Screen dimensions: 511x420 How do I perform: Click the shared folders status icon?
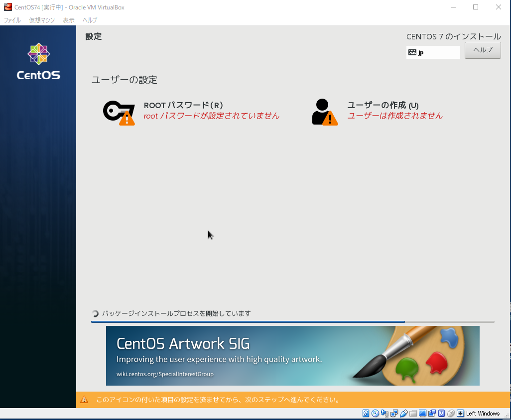413,414
